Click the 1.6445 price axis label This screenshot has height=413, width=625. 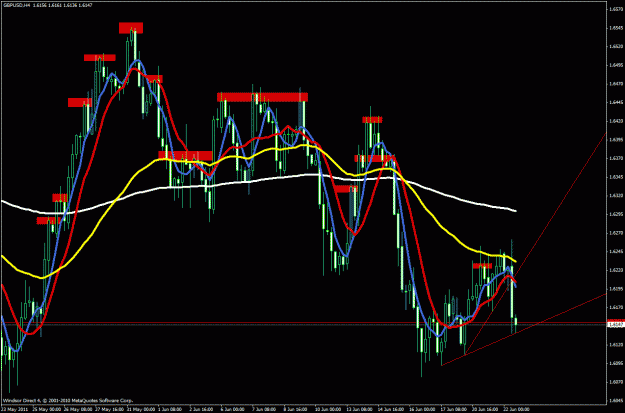[x=615, y=102]
